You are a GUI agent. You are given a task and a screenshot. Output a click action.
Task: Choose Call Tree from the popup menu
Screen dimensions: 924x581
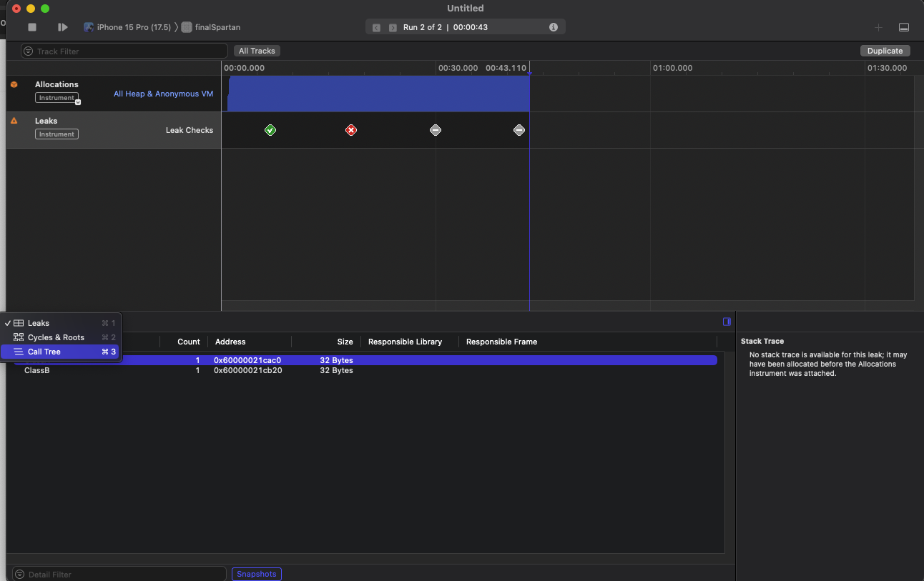tap(62, 352)
